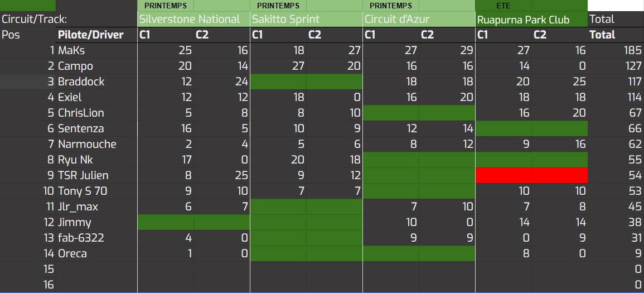Select the Silverstone National track header
644x293 pixels.
[190, 19]
